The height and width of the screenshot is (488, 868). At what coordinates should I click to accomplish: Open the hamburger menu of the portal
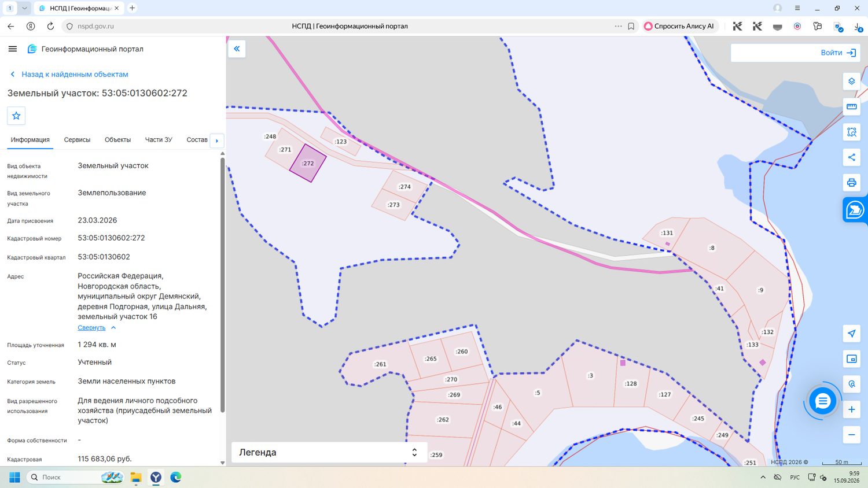[13, 49]
